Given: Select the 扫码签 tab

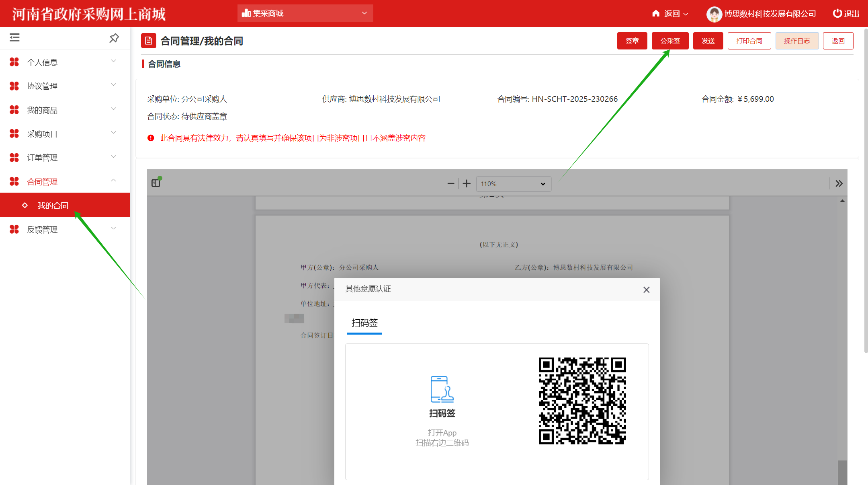Looking at the screenshot, I should [x=364, y=323].
